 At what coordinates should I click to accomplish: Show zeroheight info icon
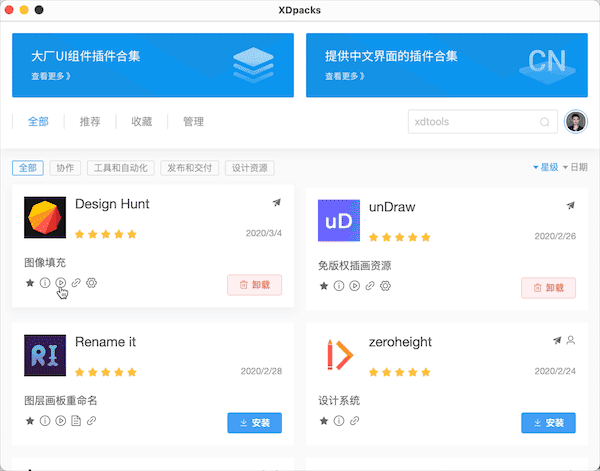click(x=339, y=421)
